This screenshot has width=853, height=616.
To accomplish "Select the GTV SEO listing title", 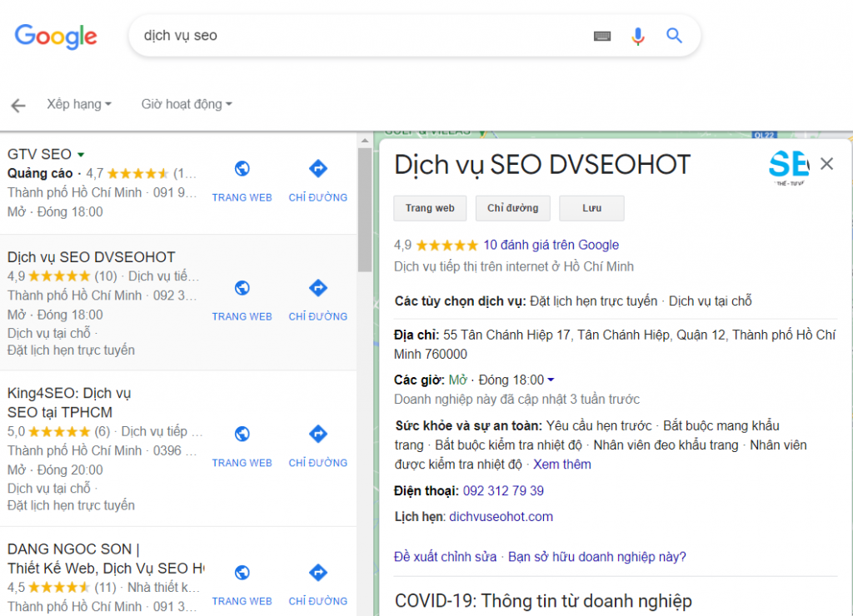I will coord(39,154).
